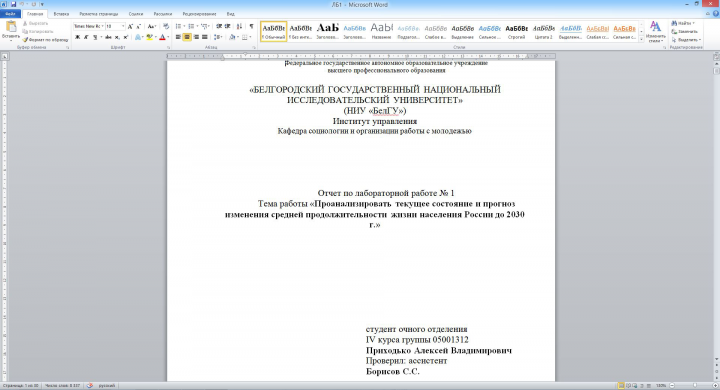Click word count in status bar
The image size is (720, 390).
pos(62,386)
